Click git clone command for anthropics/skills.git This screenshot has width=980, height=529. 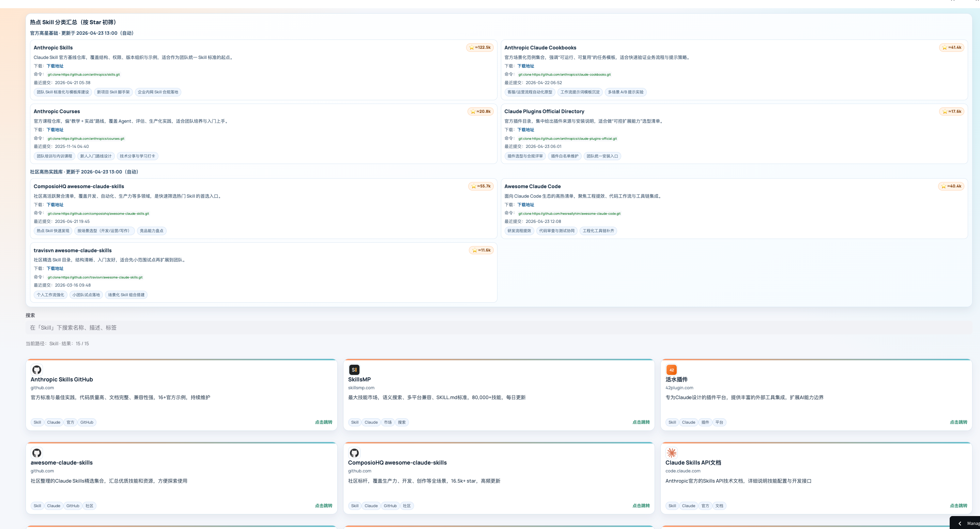84,75
